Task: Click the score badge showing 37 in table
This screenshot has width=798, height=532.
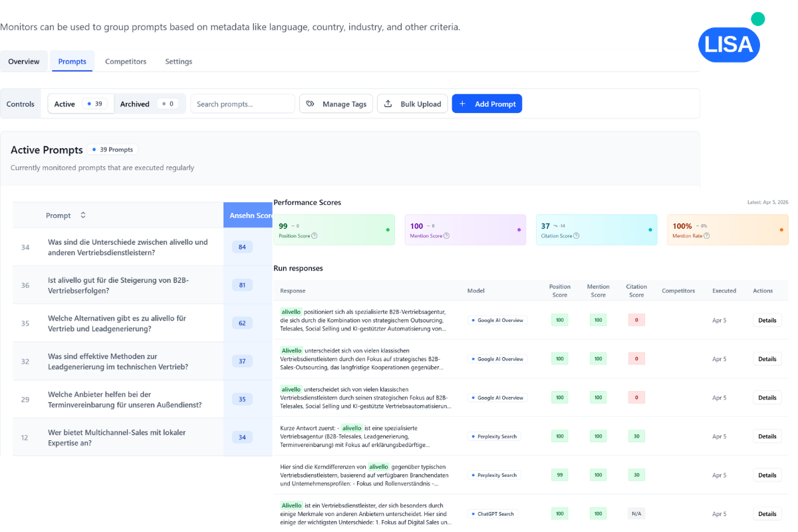Action: pyautogui.click(x=242, y=361)
